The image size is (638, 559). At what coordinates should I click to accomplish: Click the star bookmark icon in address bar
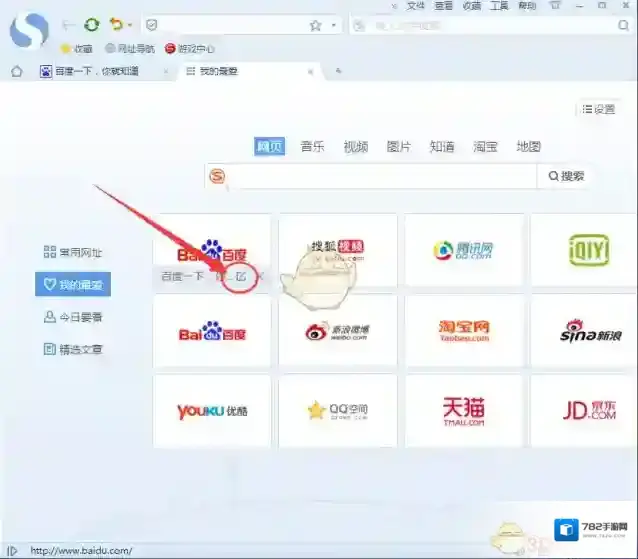315,25
